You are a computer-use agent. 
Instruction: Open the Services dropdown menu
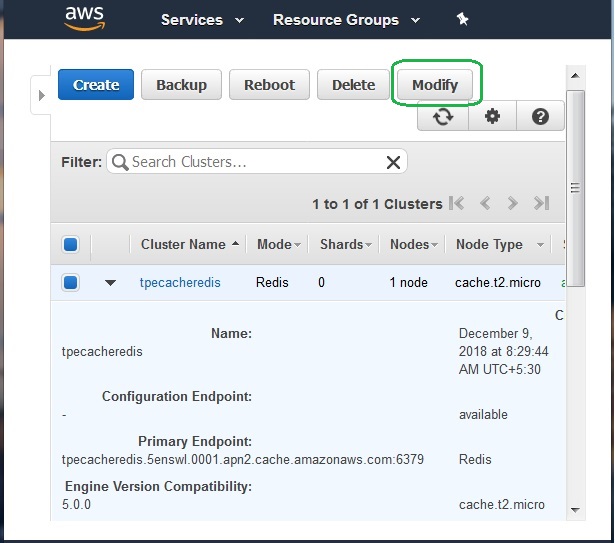(x=204, y=19)
